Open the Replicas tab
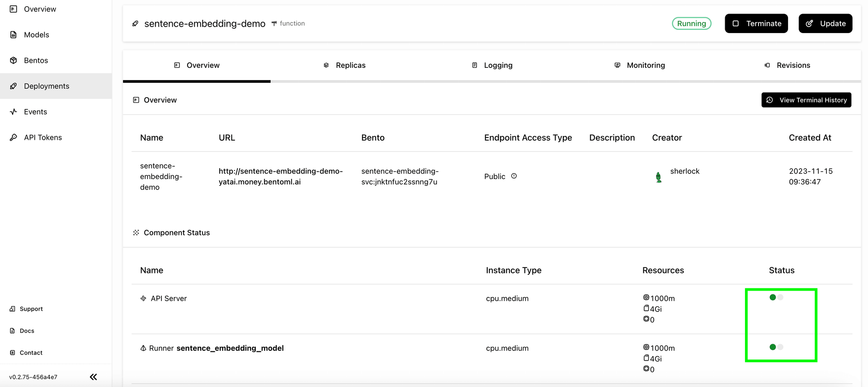 344,66
